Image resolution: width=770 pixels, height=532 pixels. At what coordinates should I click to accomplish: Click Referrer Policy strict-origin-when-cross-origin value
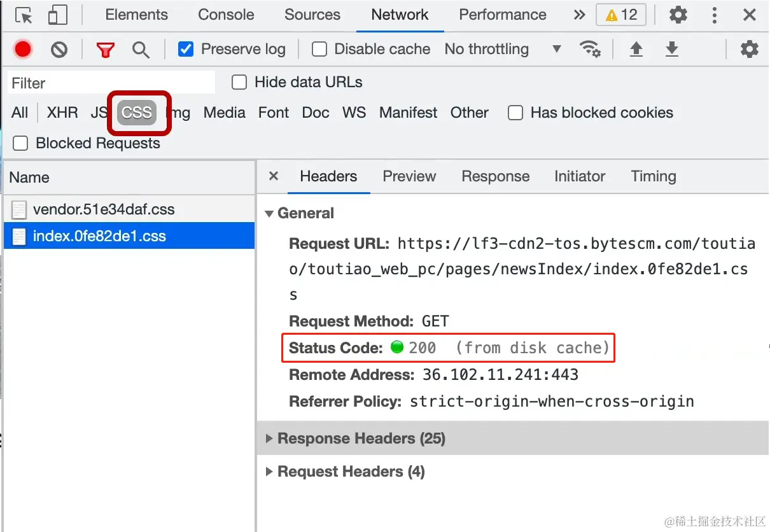552,402
